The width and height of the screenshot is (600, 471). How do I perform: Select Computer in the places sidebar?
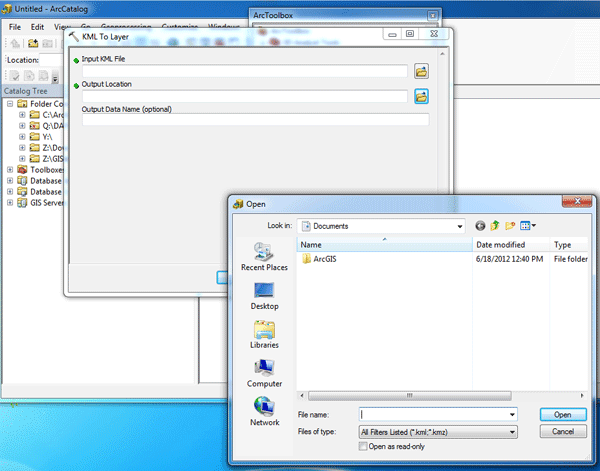(264, 373)
